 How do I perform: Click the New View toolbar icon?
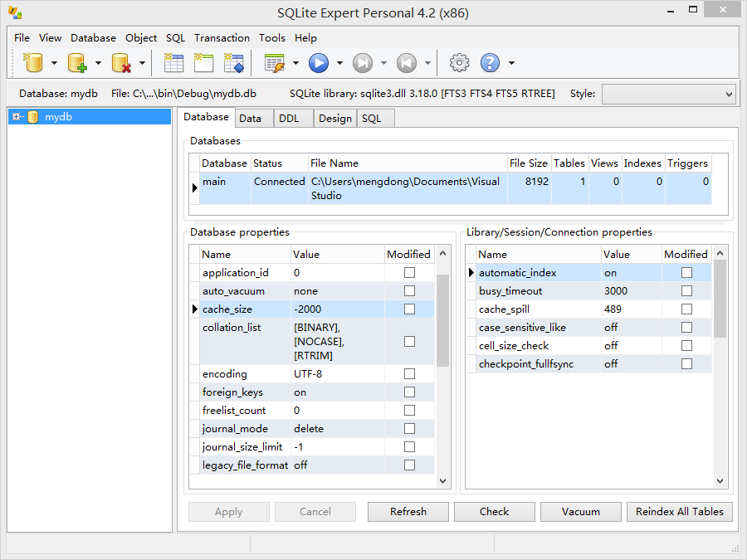pyautogui.click(x=203, y=63)
